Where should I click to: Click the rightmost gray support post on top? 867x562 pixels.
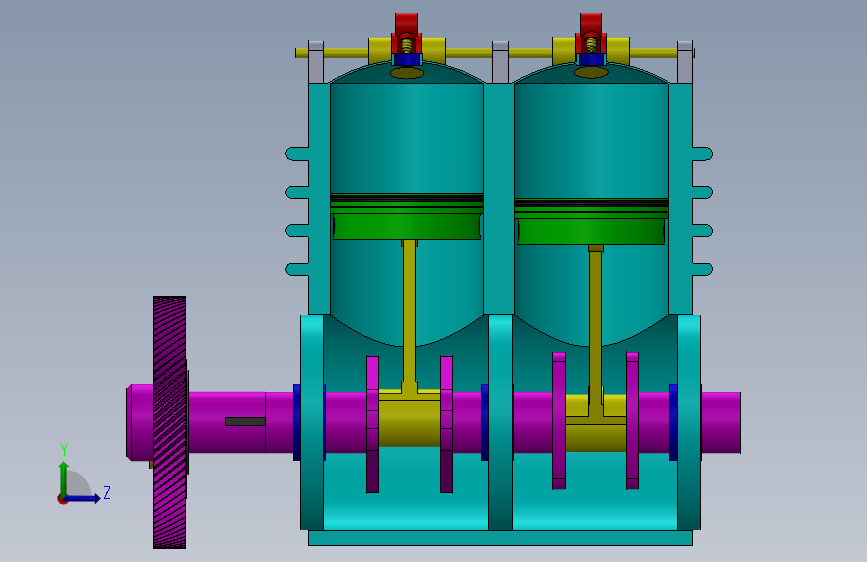[685, 61]
